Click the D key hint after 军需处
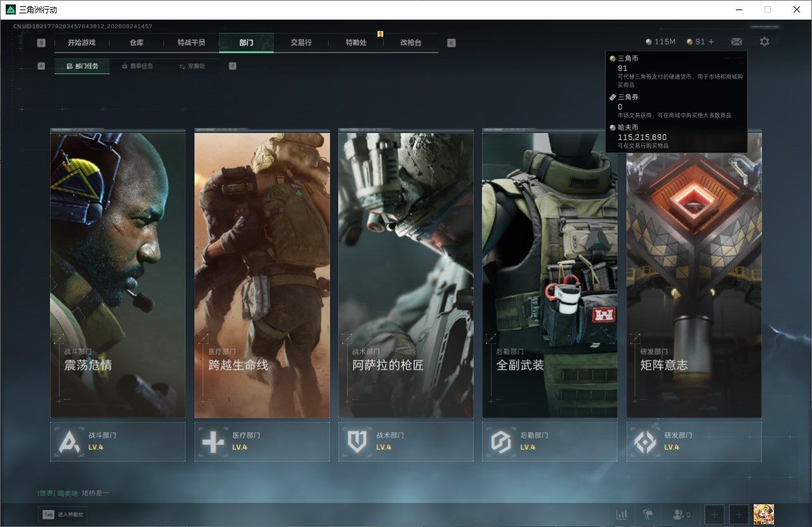The image size is (812, 527). tap(232, 66)
